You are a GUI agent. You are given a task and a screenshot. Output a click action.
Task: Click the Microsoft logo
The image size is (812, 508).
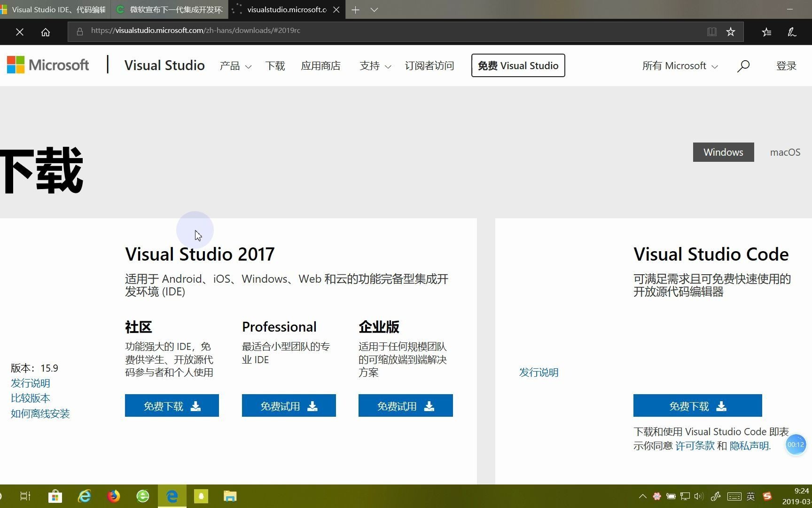tap(48, 65)
